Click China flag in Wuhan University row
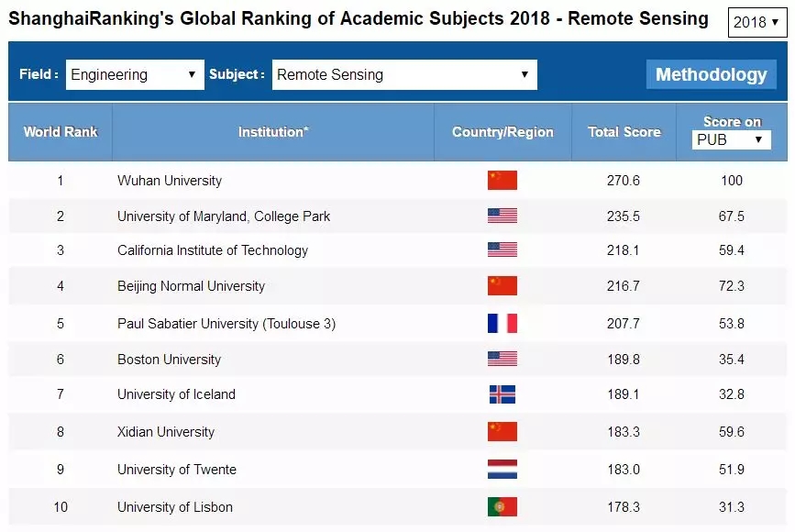 click(x=502, y=180)
